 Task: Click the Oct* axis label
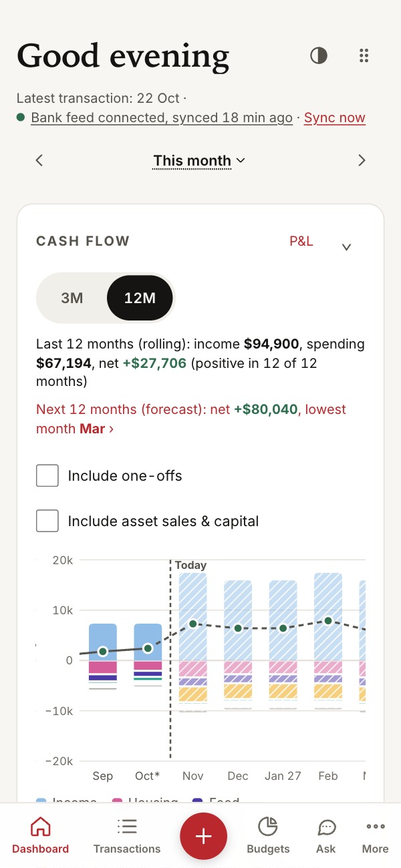[148, 776]
